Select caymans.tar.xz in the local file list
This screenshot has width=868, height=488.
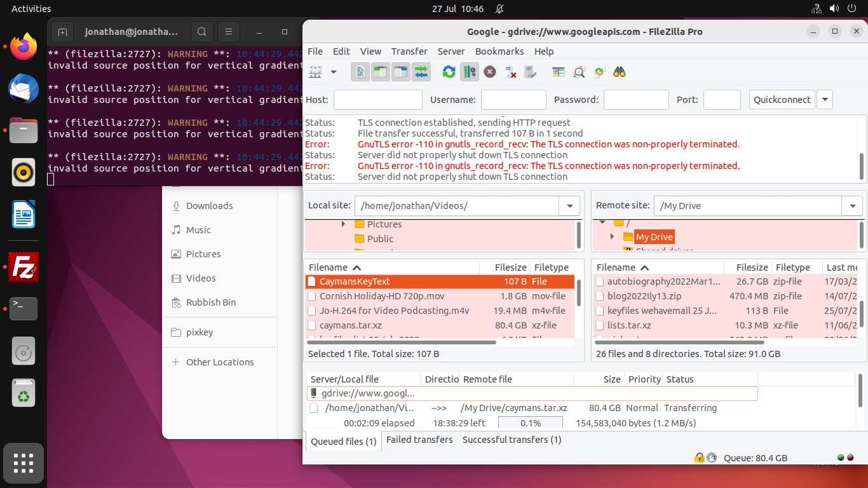pos(440,325)
